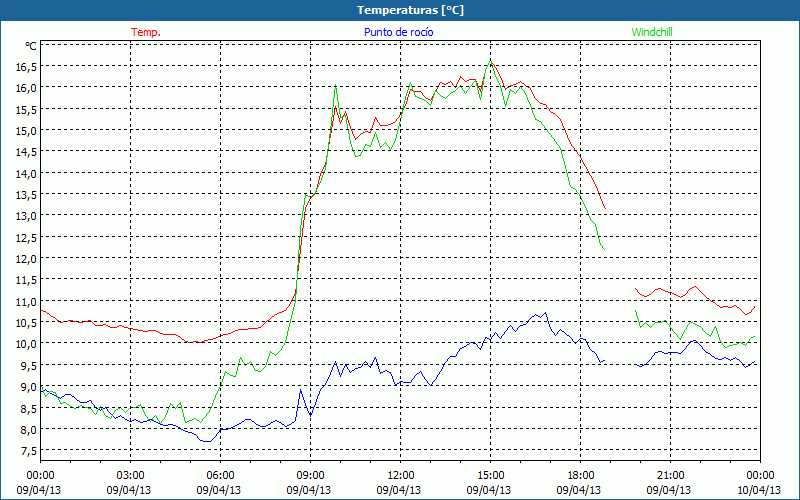Click the 15:00 time axis label
This screenshot has height=500, width=800.
[x=490, y=475]
